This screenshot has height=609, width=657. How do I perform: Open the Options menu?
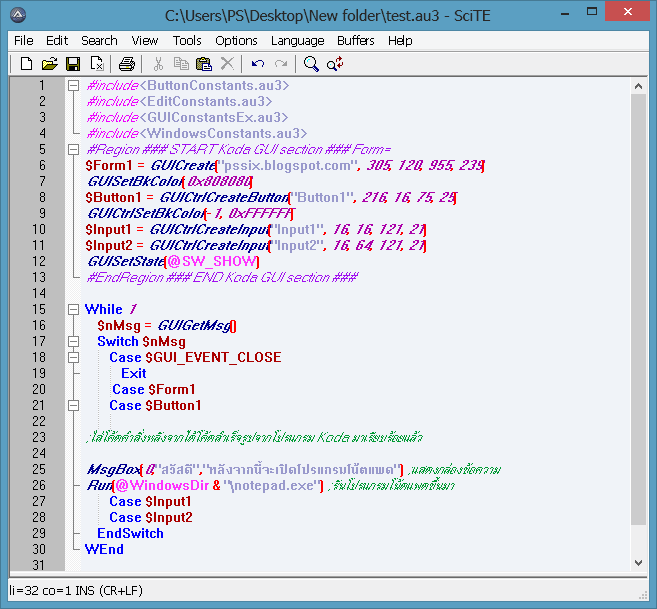click(x=236, y=41)
